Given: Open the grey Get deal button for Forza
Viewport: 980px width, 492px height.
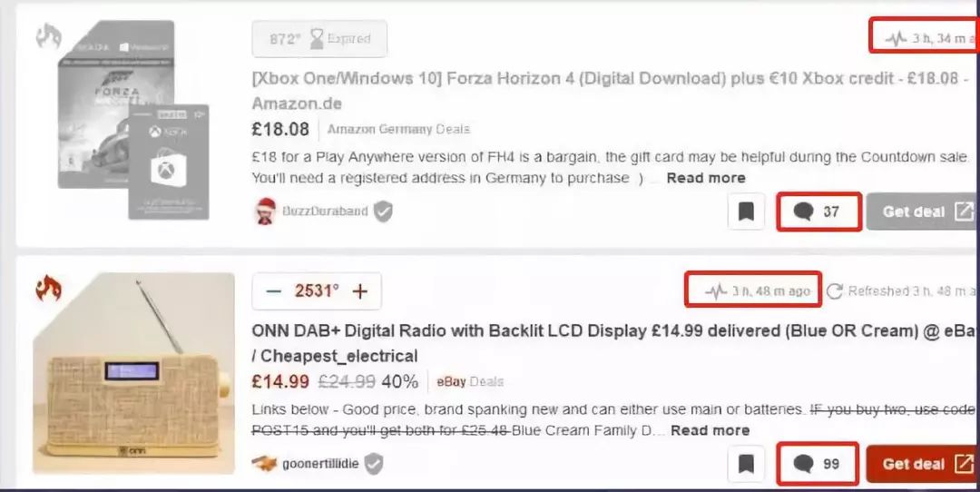Looking at the screenshot, I should click(x=923, y=212).
